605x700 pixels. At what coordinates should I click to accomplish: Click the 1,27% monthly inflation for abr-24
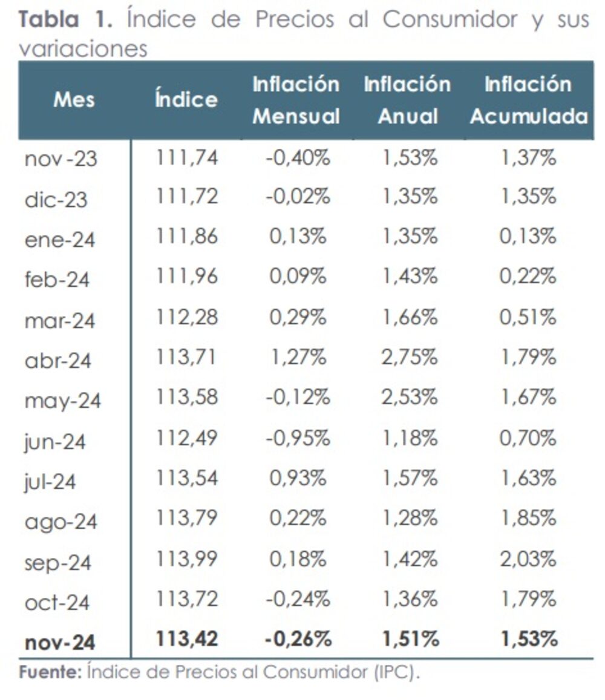click(x=298, y=358)
